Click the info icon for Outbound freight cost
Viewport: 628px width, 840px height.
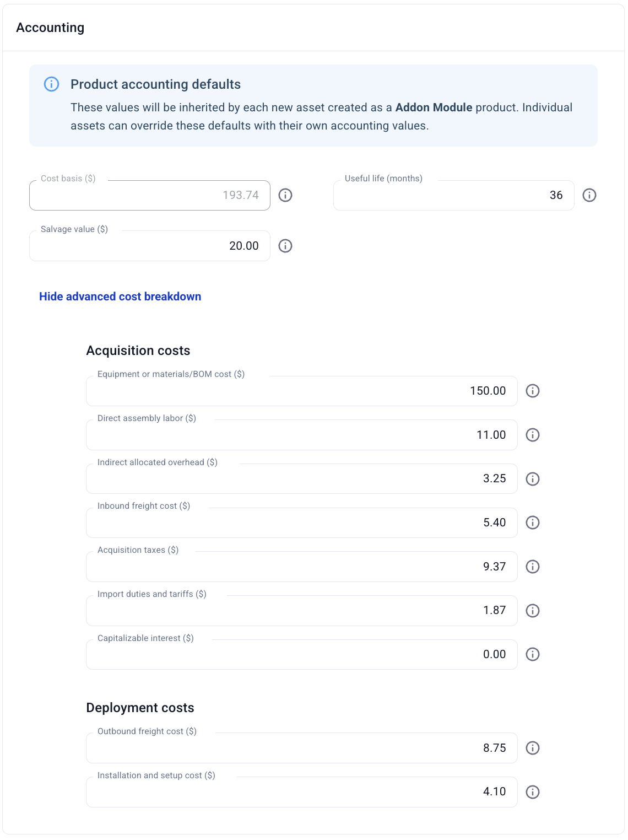532,748
